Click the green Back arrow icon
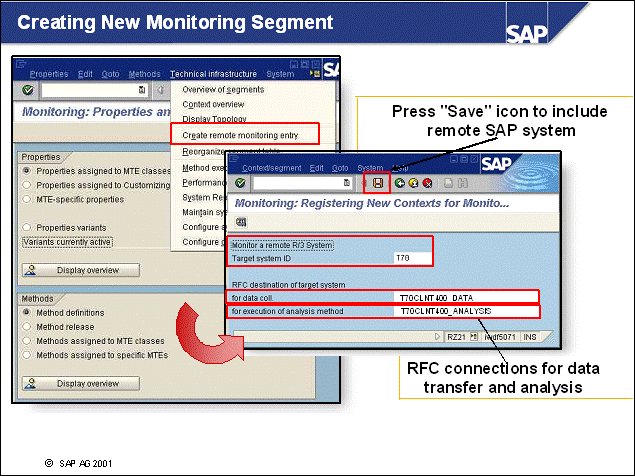This screenshot has height=476, width=635. [400, 184]
